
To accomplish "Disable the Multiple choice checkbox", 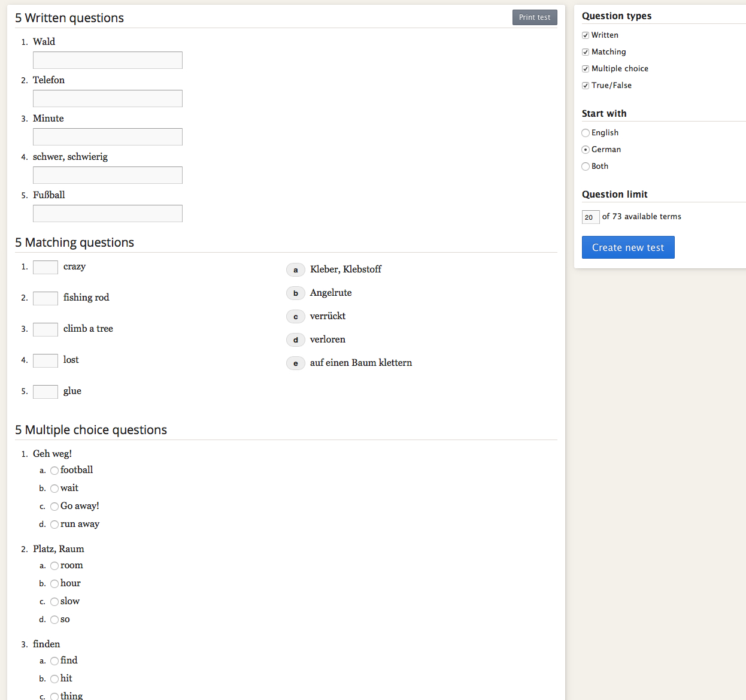I will (x=586, y=69).
